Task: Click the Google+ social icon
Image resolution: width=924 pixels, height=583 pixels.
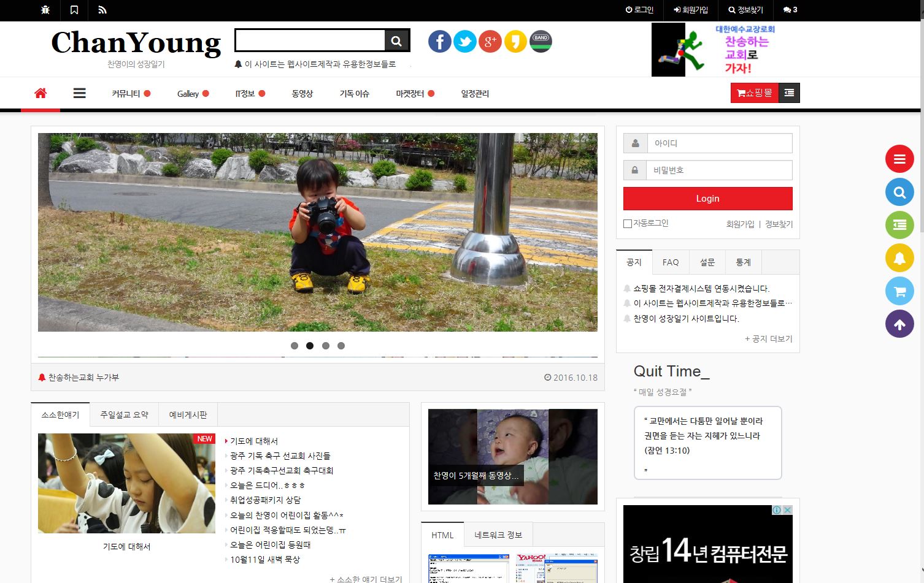Action: [x=490, y=41]
